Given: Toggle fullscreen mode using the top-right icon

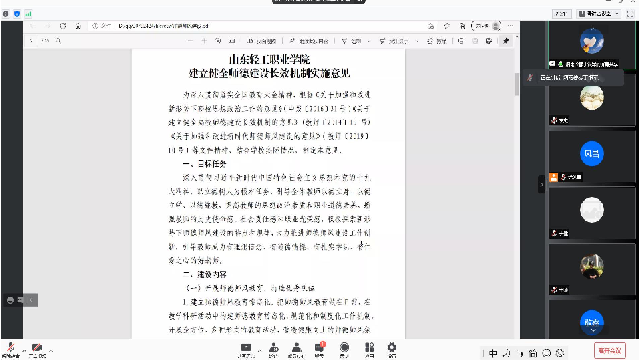Looking at the screenshot, I should pos(631,14).
